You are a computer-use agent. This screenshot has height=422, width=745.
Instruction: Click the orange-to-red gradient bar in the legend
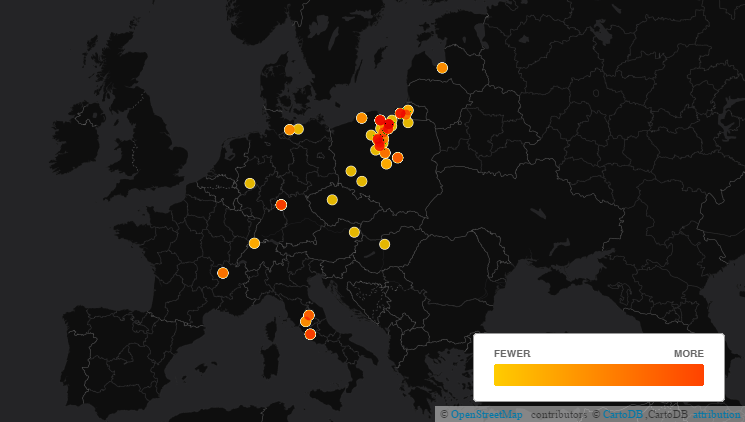click(599, 375)
